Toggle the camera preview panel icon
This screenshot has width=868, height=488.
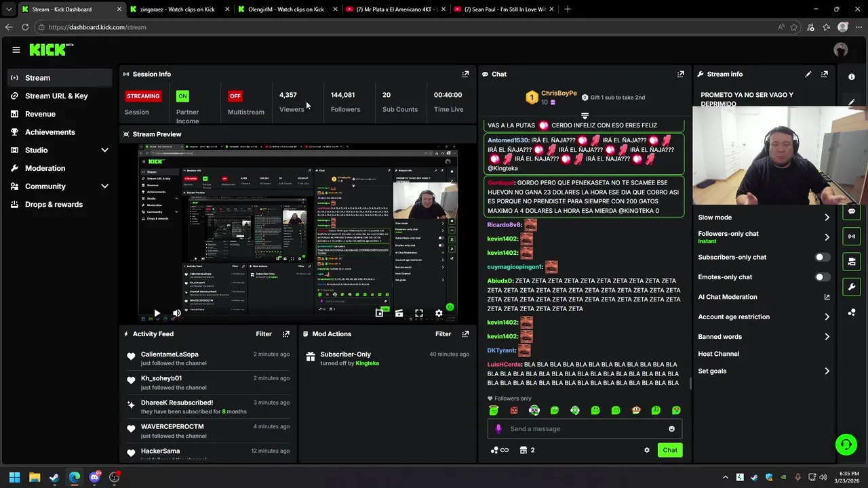pyautogui.click(x=852, y=261)
